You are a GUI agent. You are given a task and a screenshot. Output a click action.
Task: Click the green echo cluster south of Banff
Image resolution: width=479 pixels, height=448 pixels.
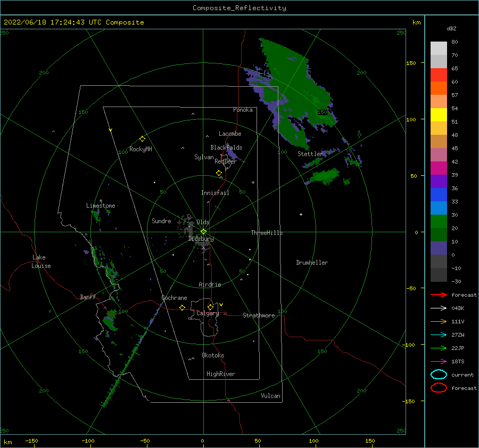110,320
